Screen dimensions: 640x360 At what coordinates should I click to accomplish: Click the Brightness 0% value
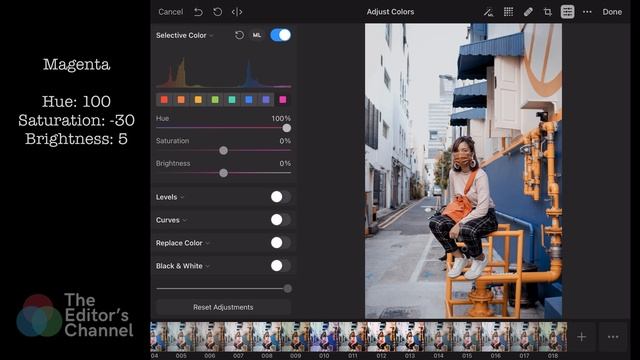pyautogui.click(x=285, y=163)
